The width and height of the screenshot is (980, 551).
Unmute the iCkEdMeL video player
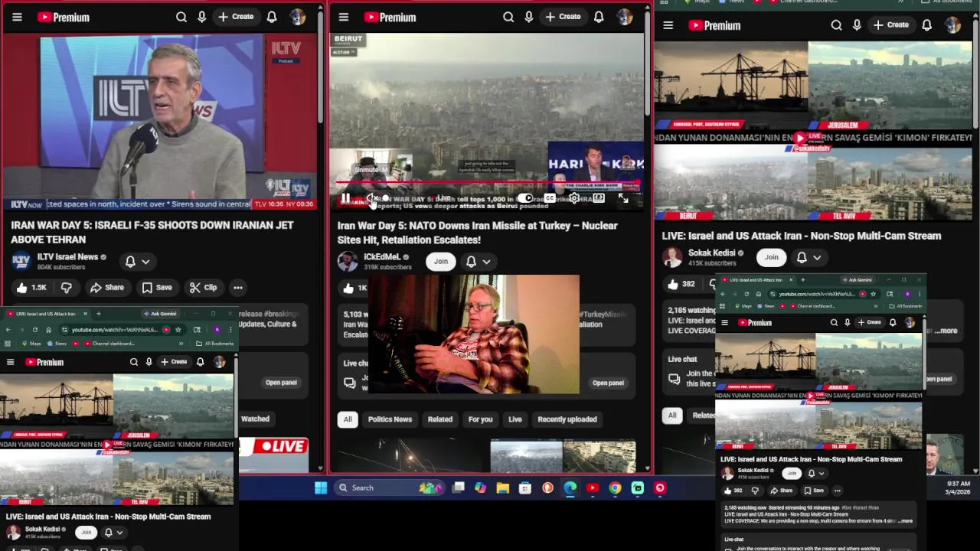click(x=371, y=198)
